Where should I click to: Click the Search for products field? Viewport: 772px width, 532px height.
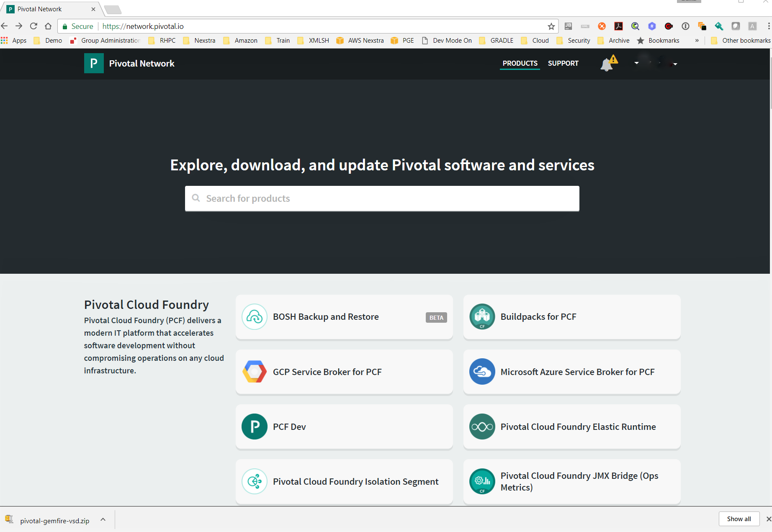(382, 198)
